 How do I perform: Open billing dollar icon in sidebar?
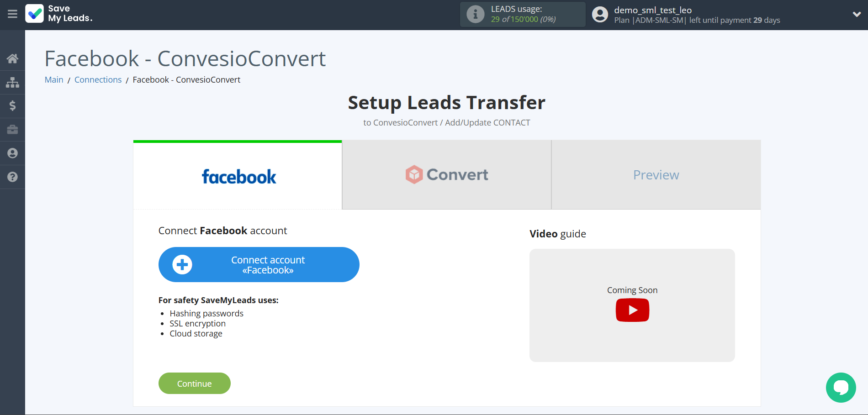coord(12,106)
